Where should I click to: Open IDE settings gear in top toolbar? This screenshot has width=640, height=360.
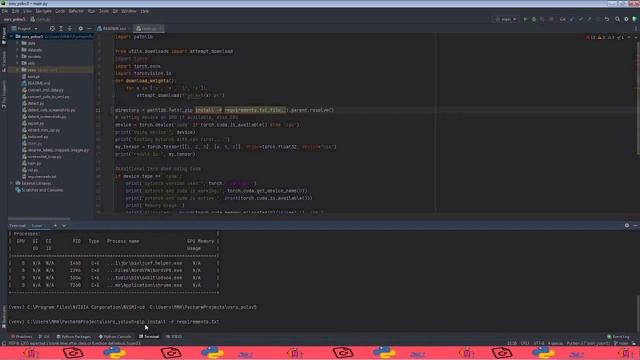[626, 19]
